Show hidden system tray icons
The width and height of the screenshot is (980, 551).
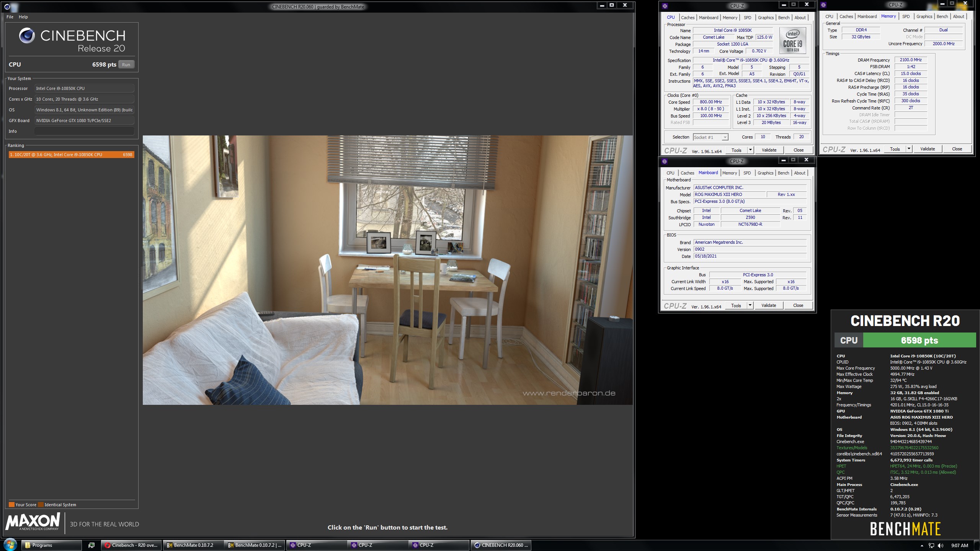tap(921, 546)
